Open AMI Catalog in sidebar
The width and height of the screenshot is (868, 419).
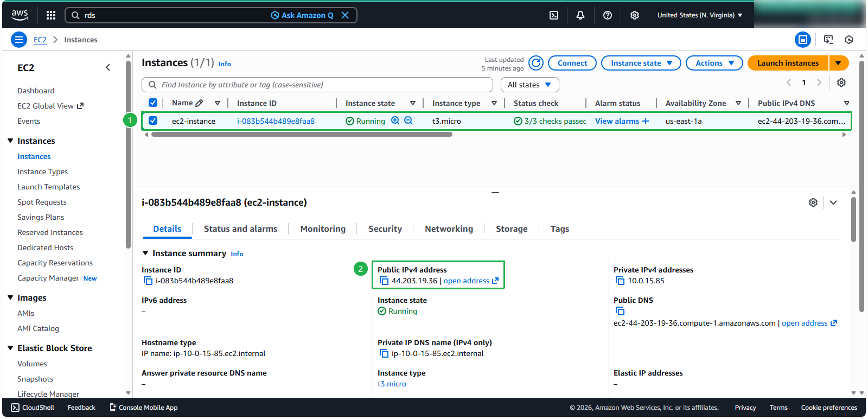(x=38, y=328)
